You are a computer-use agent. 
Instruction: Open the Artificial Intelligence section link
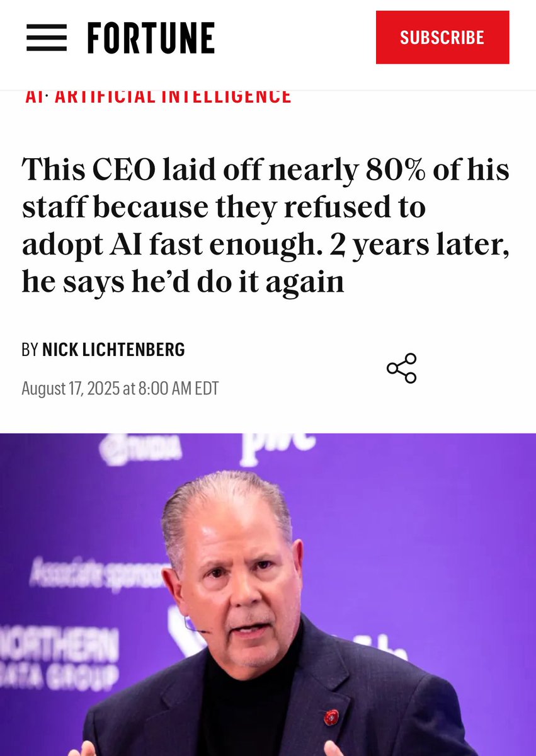pos(173,96)
